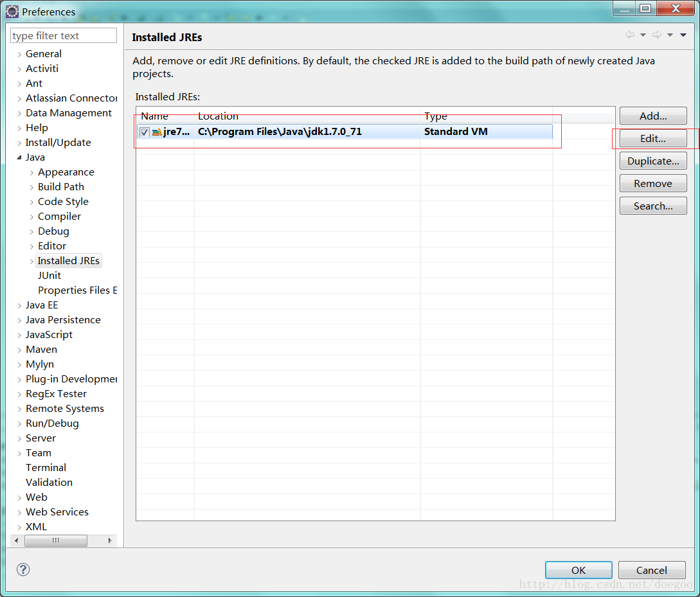Screen dimensions: 700x597
Task: Select the Compiler tree item
Action: pos(59,216)
